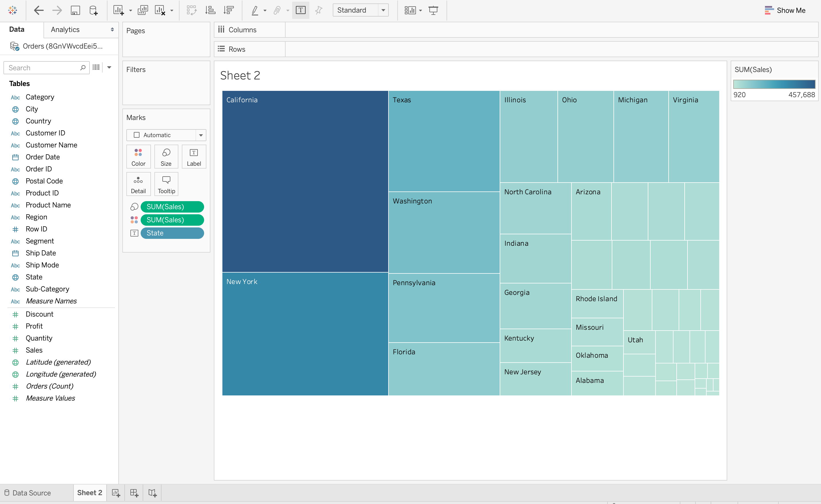Toggle view data list icon beside search
This screenshot has height=504, width=821.
pos(96,68)
